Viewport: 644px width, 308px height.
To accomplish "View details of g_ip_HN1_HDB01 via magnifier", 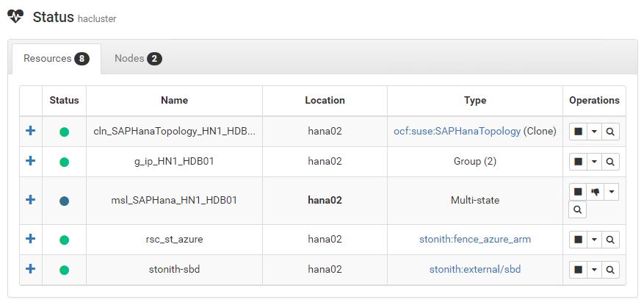I will point(610,162).
